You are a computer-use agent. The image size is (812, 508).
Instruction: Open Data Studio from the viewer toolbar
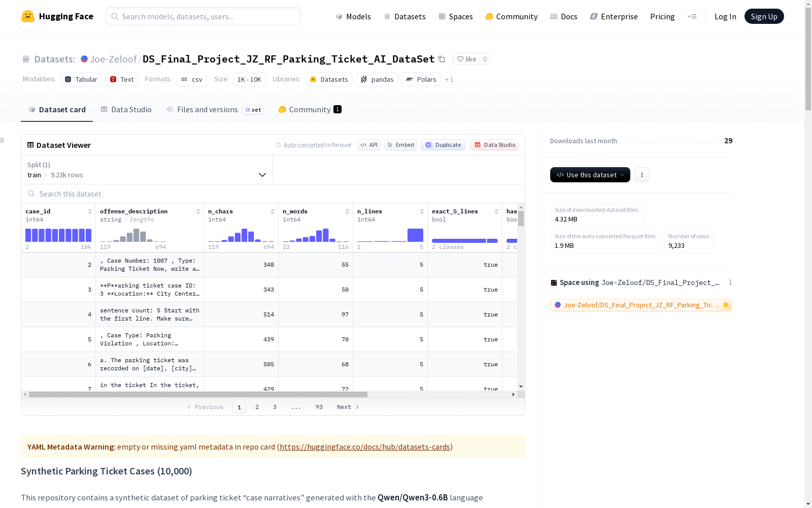(495, 145)
